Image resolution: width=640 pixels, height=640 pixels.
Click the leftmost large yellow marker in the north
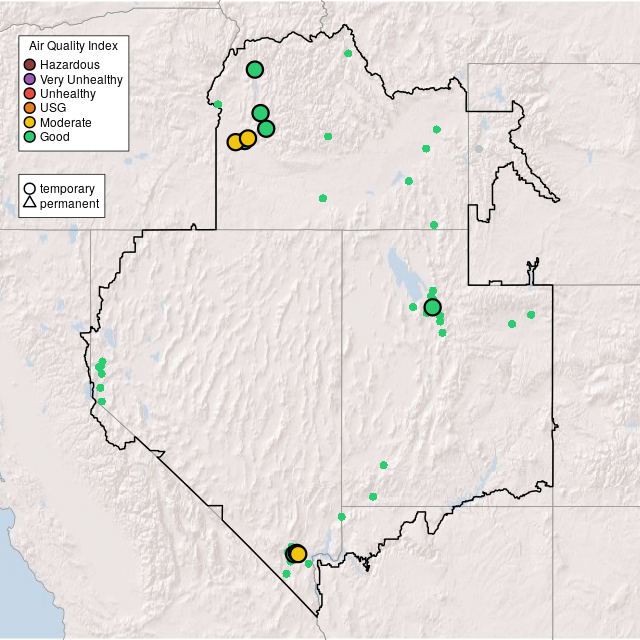(235, 142)
